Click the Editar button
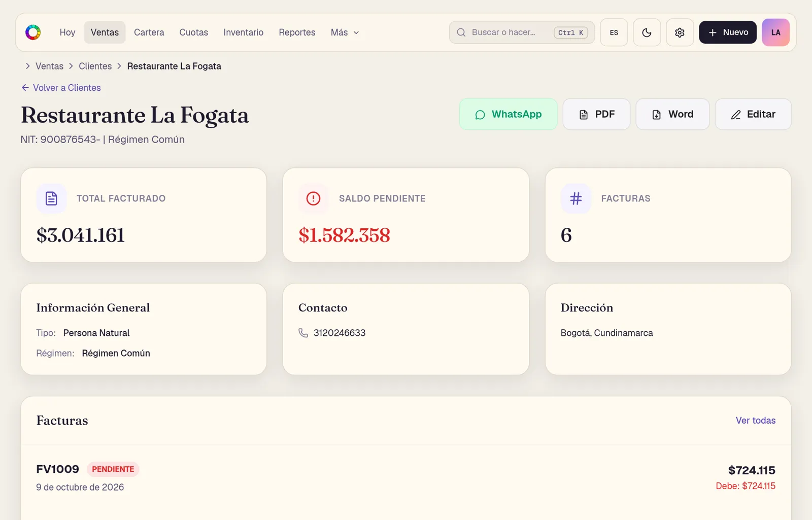Image resolution: width=812 pixels, height=520 pixels. pos(753,114)
